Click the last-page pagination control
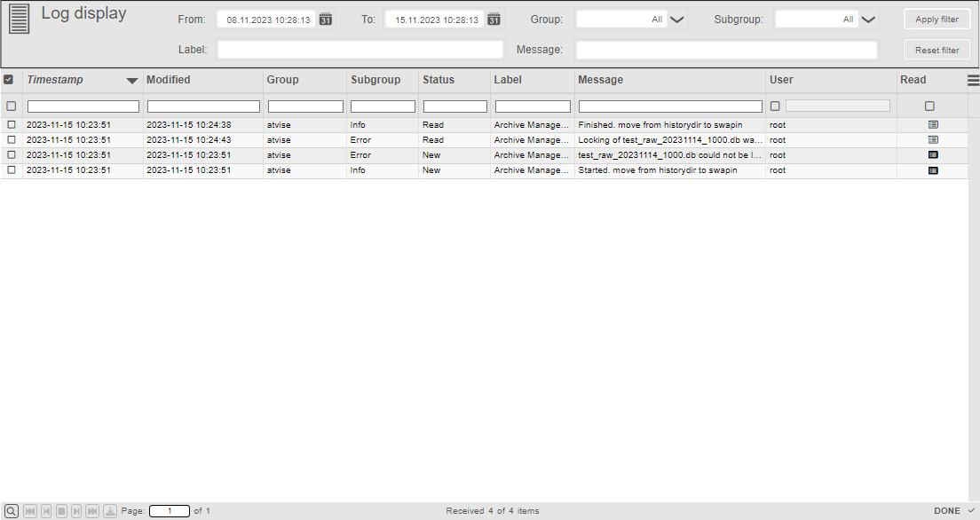The height and width of the screenshot is (520, 980). tap(92, 510)
